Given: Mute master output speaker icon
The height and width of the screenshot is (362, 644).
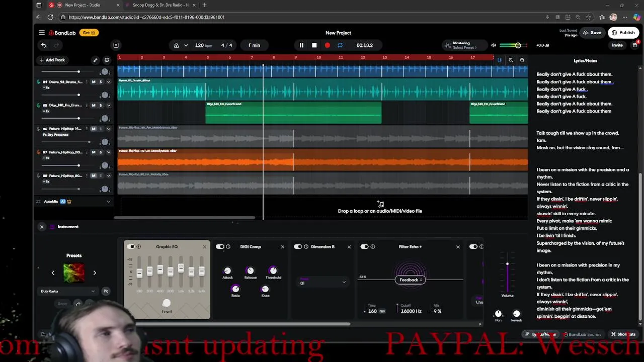Looking at the screenshot, I should click(x=494, y=45).
